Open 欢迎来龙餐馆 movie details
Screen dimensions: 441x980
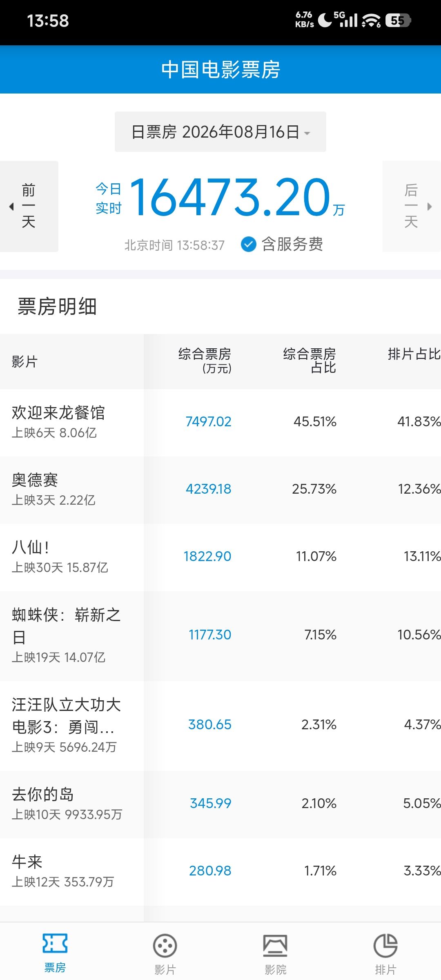click(220, 422)
